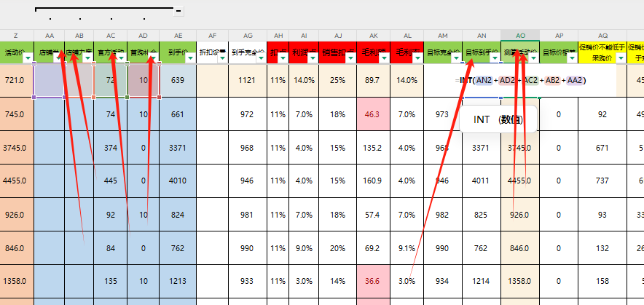The image size is (644, 305).
Task: Select column AE header letter
Action: (178, 35)
